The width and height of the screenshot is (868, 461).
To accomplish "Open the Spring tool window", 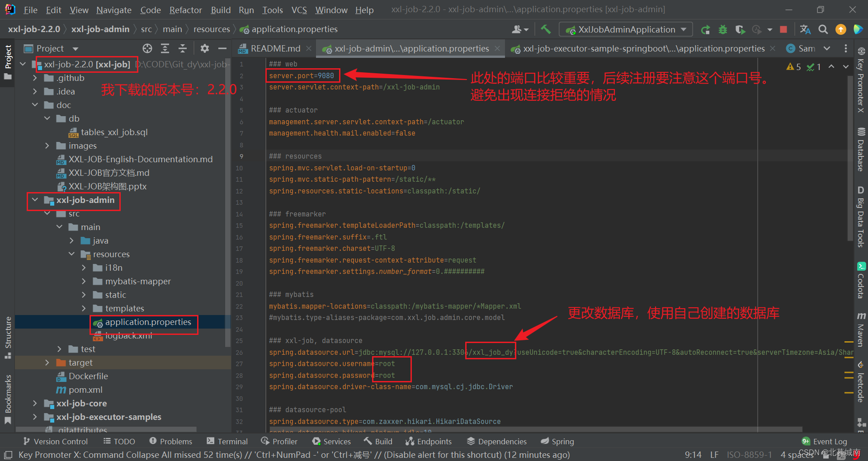I will (557, 441).
